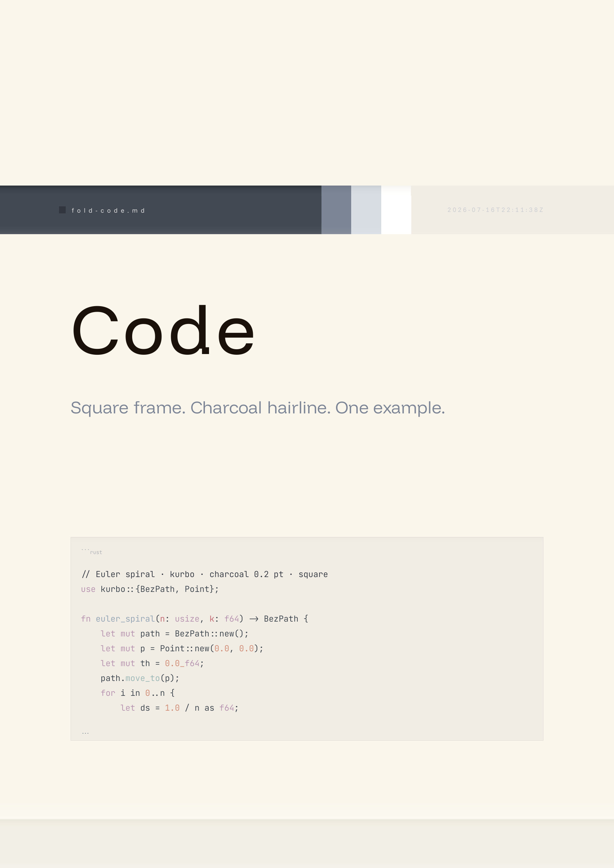Click the path.move_to(p) line
The image size is (614, 868).
(140, 678)
